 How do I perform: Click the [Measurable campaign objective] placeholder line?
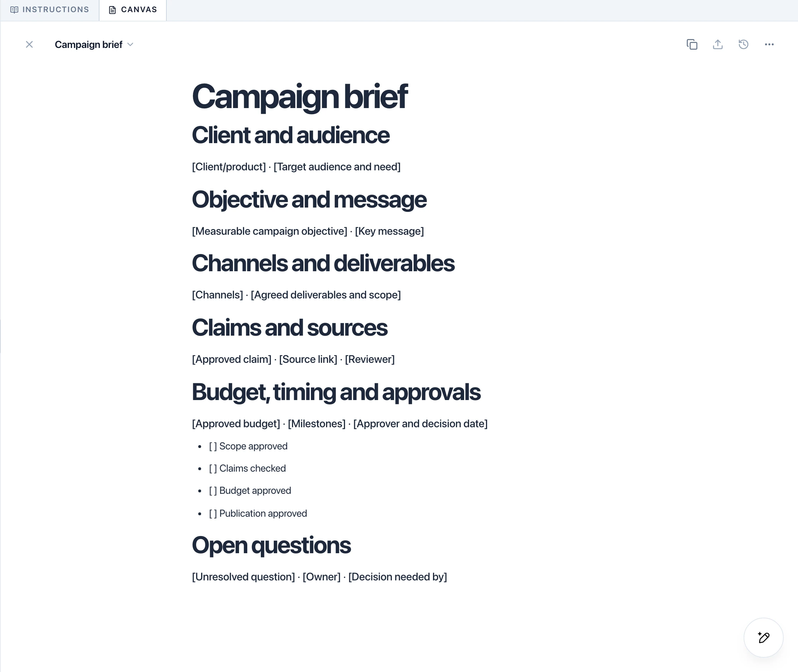tap(308, 231)
